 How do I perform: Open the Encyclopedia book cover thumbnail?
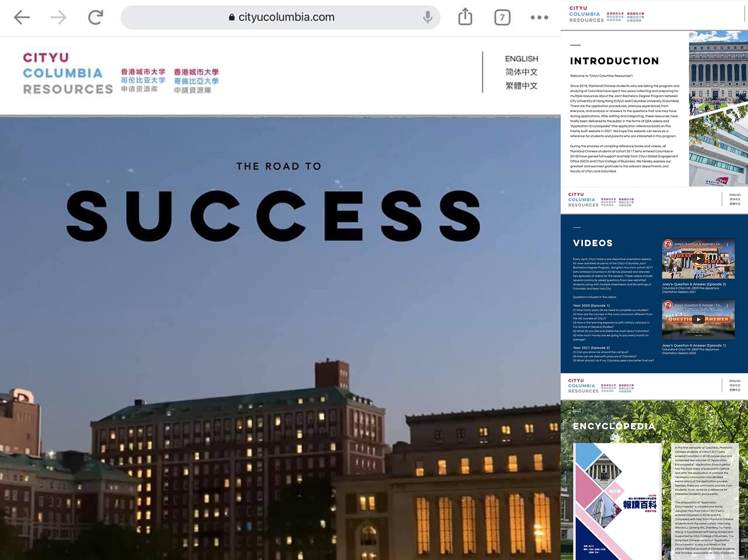click(x=617, y=500)
